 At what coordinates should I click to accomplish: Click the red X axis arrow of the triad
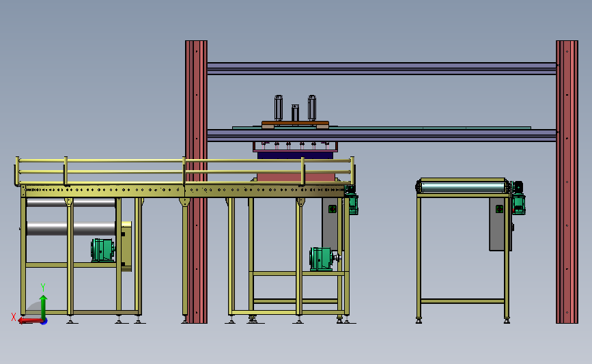coord(30,321)
